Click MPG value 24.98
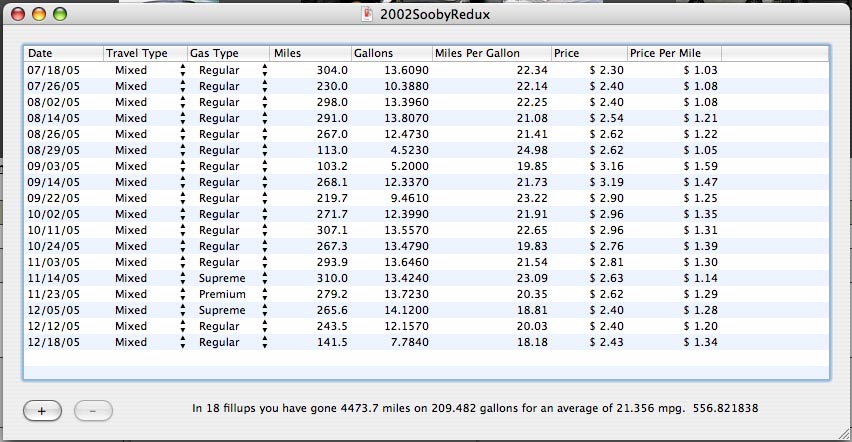Screen dimensions: 852x442 point(532,150)
